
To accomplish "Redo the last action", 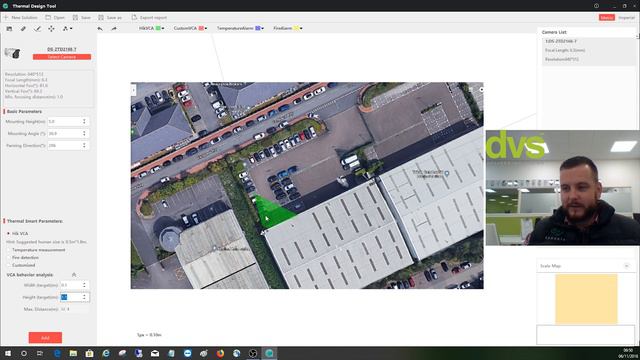I will (x=114, y=29).
